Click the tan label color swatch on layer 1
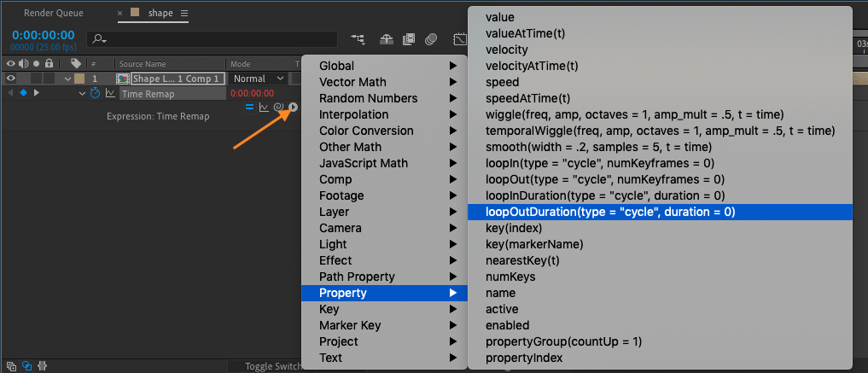Screen dimensions: 868x373 click(x=77, y=79)
